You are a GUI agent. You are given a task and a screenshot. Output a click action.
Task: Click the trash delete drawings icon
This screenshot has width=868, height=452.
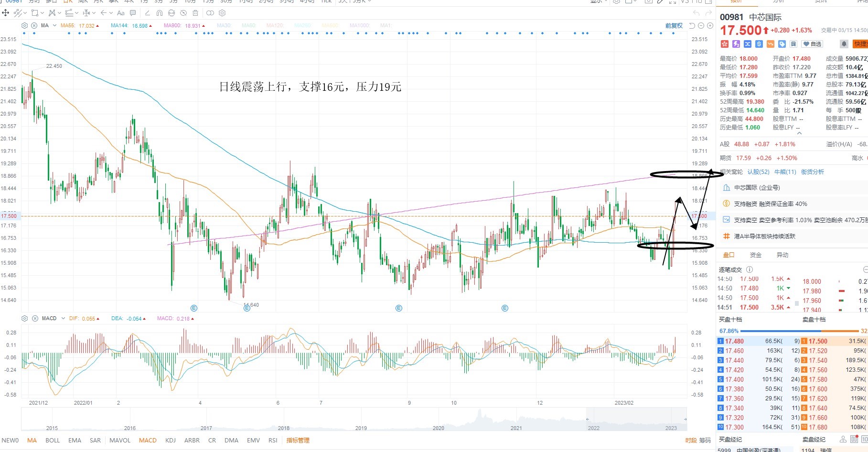tap(195, 13)
